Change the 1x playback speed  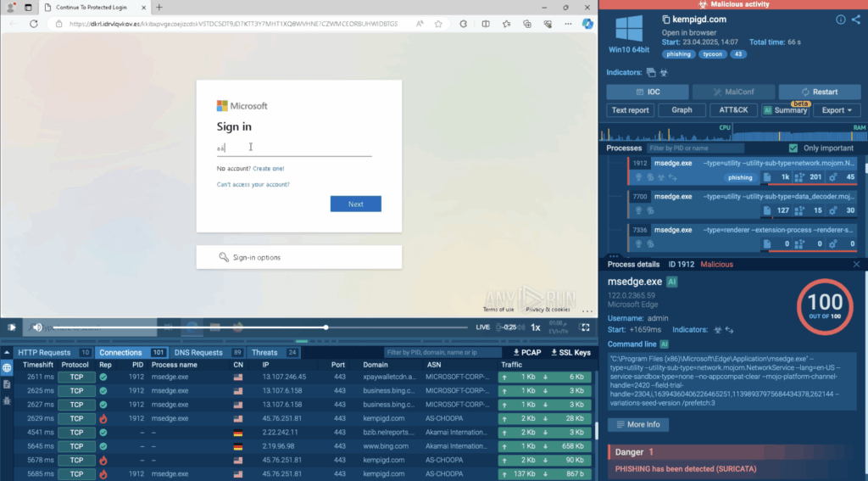(x=536, y=327)
